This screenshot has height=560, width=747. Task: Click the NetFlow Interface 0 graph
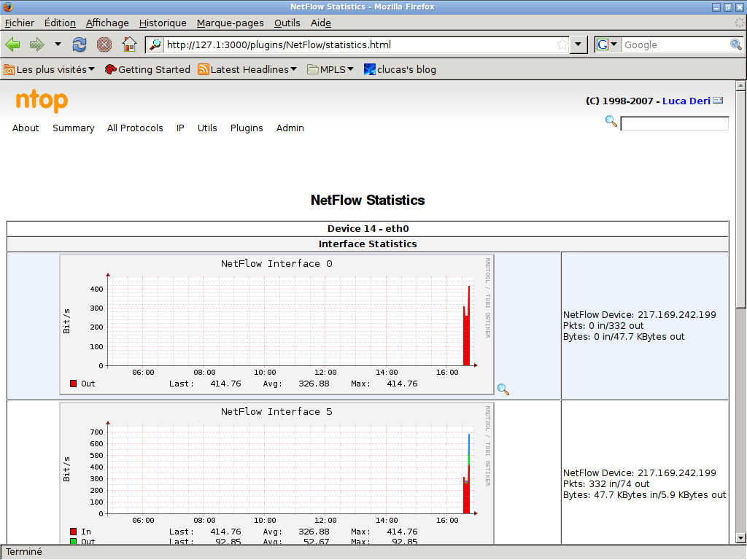pyautogui.click(x=276, y=324)
